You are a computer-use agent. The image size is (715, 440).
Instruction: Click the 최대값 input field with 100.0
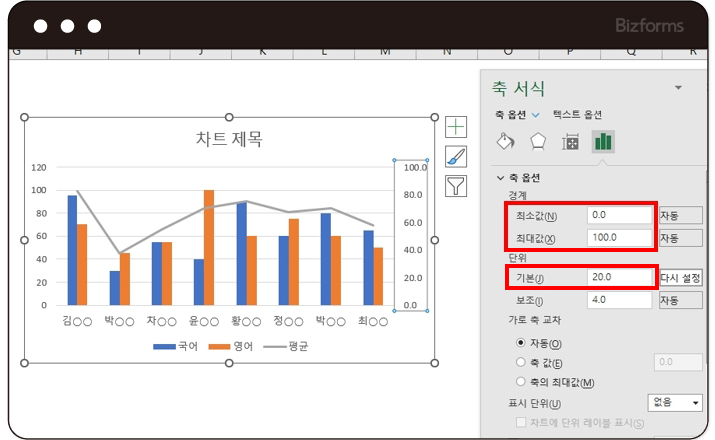pos(618,237)
